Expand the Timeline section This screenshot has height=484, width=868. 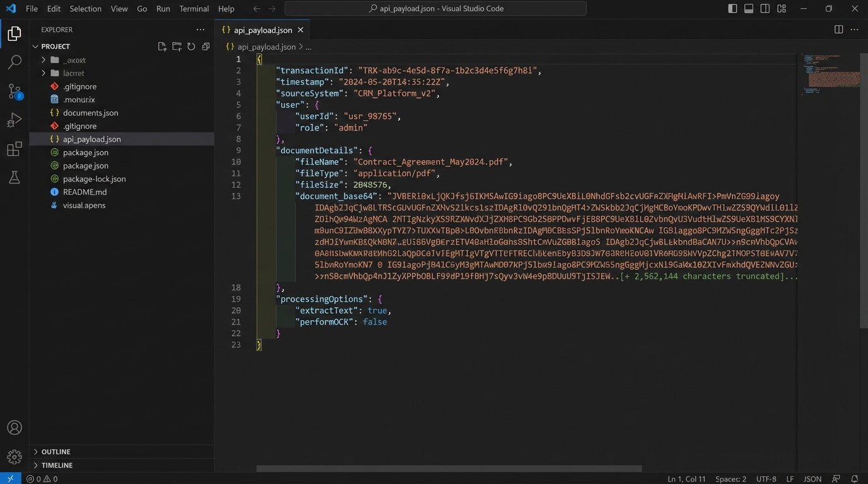click(x=57, y=465)
